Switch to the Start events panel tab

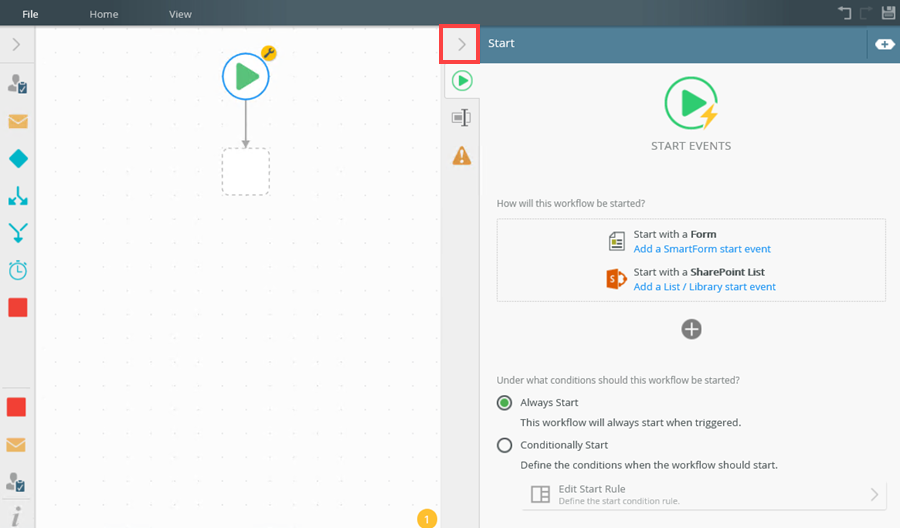point(462,81)
